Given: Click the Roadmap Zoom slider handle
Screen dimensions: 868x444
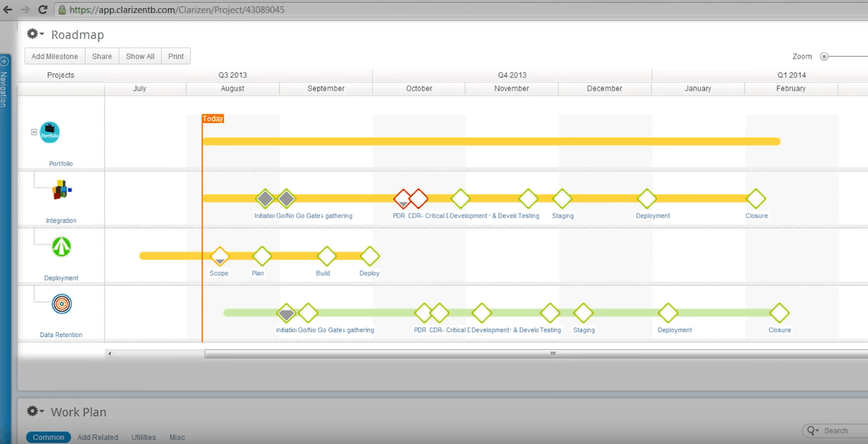Looking at the screenshot, I should click(x=824, y=57).
